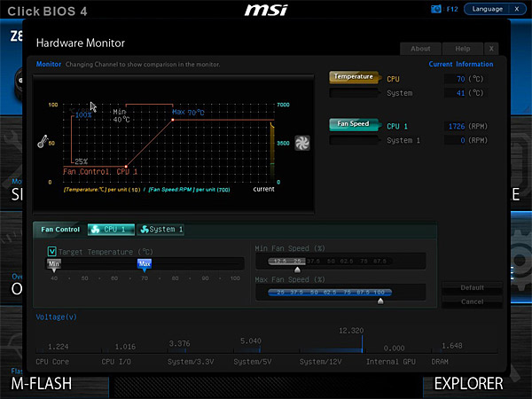Click the Current Information heading
The image size is (532, 399).
[461, 64]
